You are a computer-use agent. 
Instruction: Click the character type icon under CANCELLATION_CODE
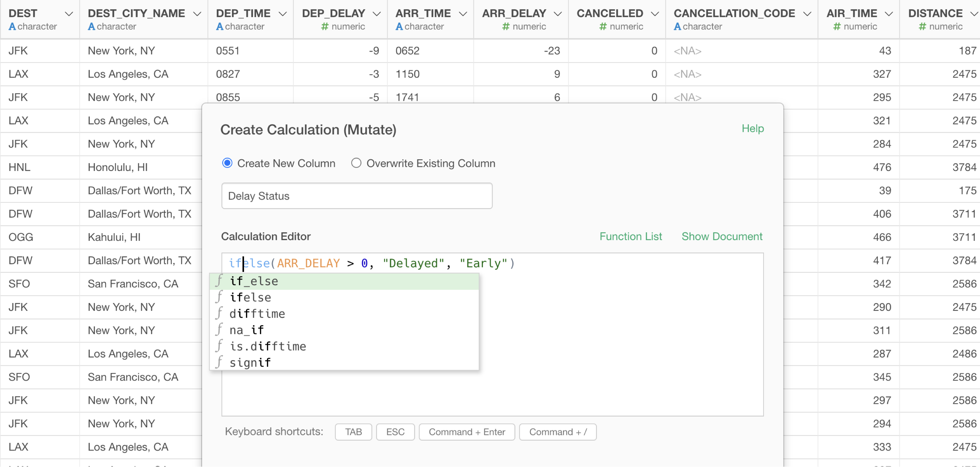677,27
